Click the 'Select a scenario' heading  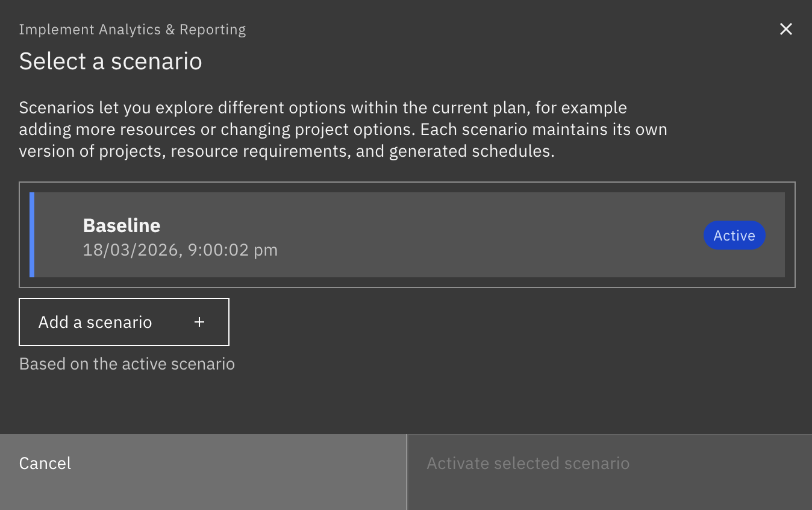(x=111, y=61)
